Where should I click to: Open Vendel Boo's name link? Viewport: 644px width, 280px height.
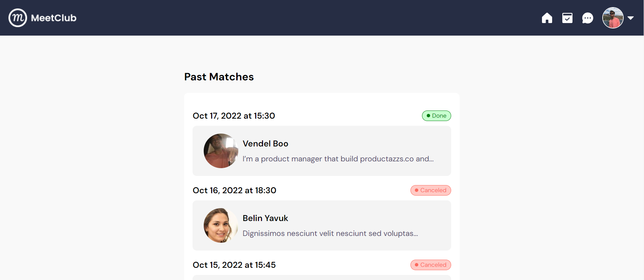(x=265, y=144)
